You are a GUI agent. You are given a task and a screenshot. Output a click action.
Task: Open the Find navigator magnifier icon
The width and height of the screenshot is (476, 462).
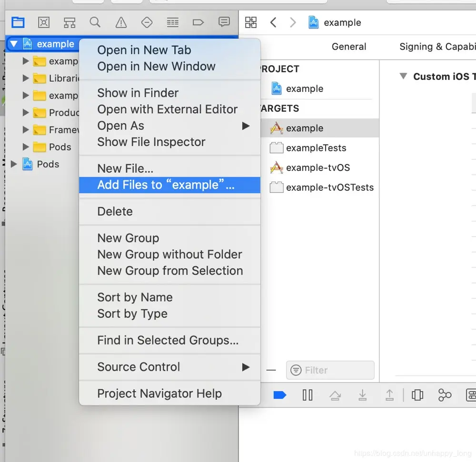[95, 22]
